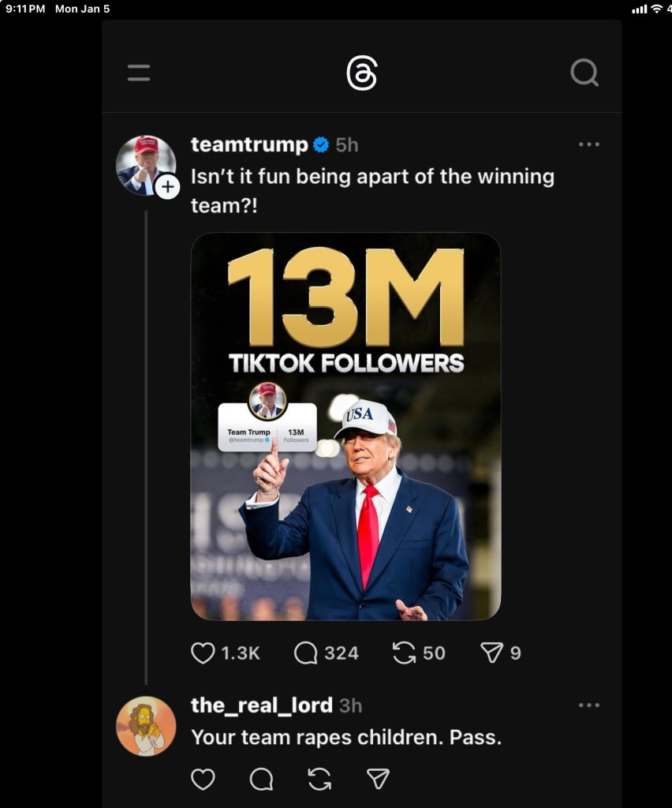This screenshot has width=672, height=808.
Task: Tap the_real_lord's avatar picture
Action: tap(146, 726)
